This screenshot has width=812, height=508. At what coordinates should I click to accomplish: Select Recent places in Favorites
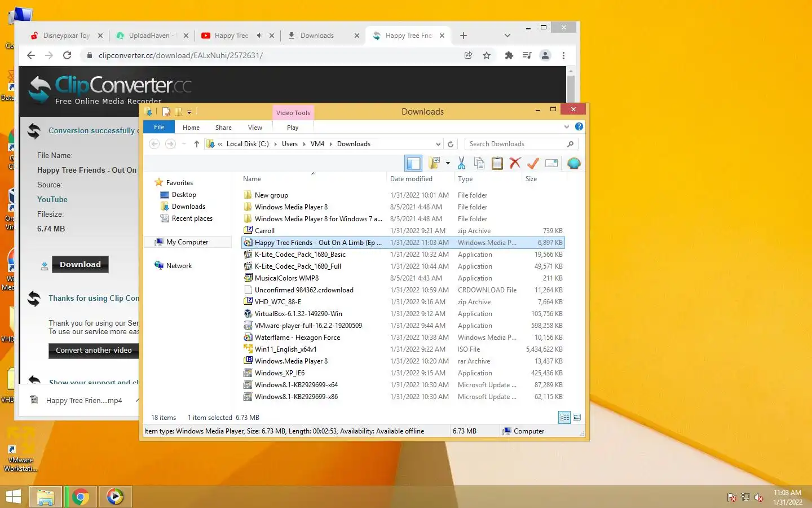tap(192, 218)
